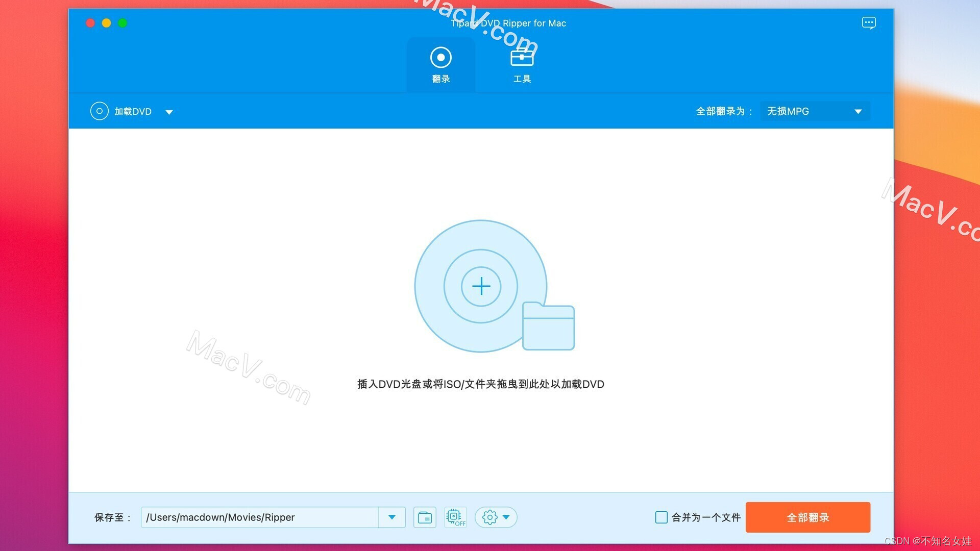Screen dimensions: 980x551
Task: Click the feedback speech bubble icon
Action: coord(869,23)
